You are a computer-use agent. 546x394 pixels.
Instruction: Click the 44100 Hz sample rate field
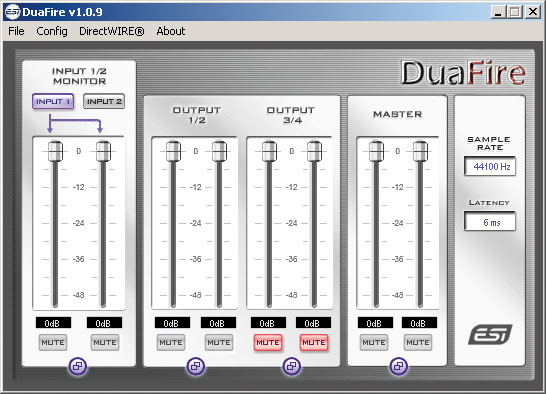click(490, 167)
